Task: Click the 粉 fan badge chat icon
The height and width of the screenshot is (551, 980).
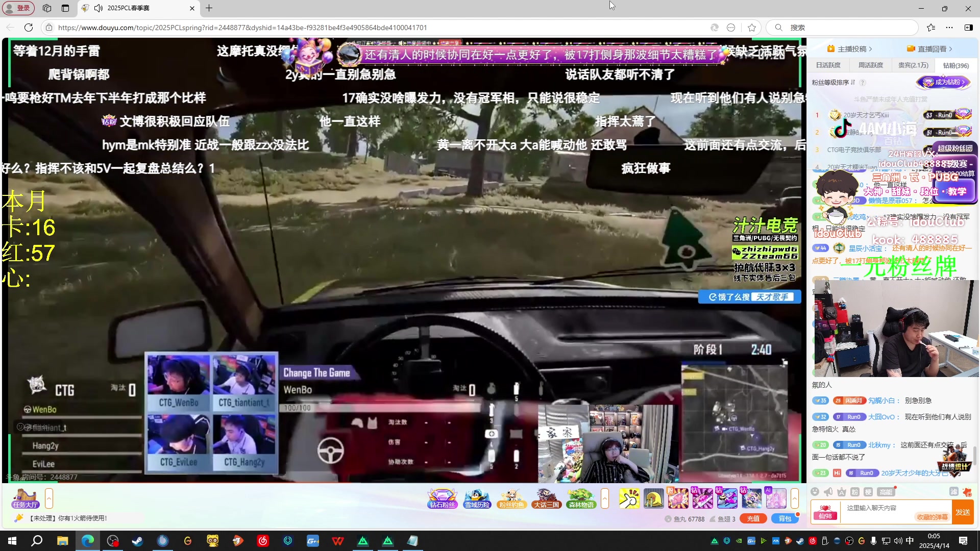Action: tap(855, 492)
